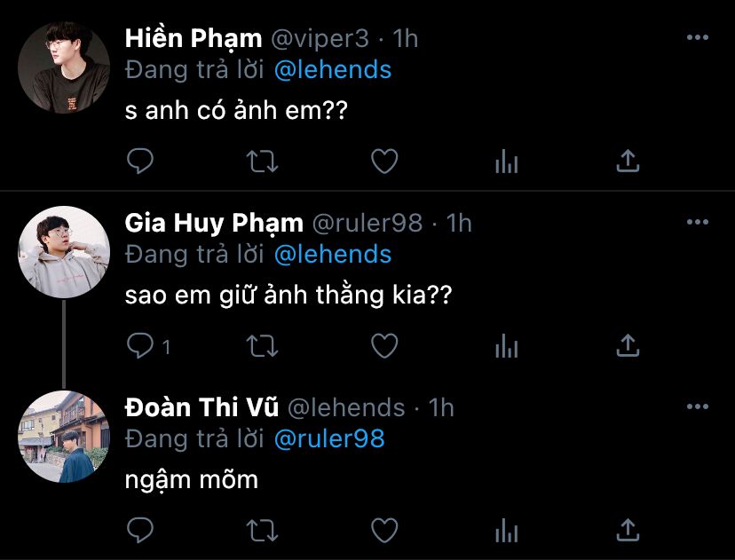Retweet Hiền Phạm's tweet
This screenshot has height=560, width=735.
point(262,162)
